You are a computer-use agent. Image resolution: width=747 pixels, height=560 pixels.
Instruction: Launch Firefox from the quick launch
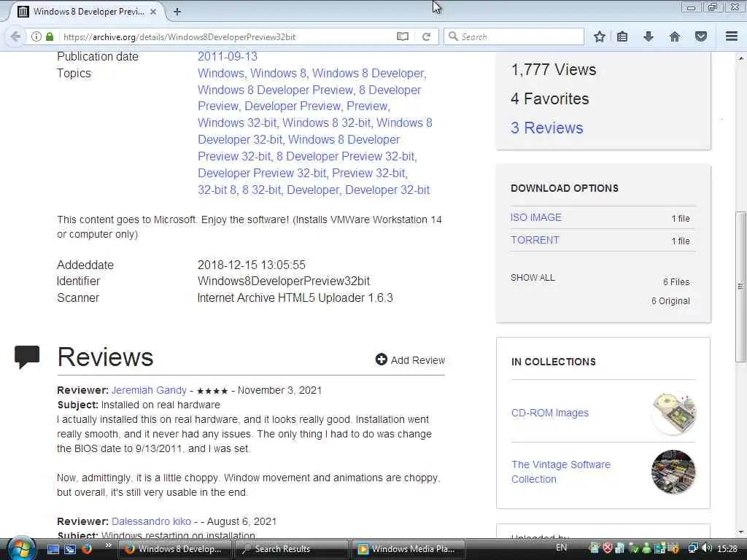[86, 549]
